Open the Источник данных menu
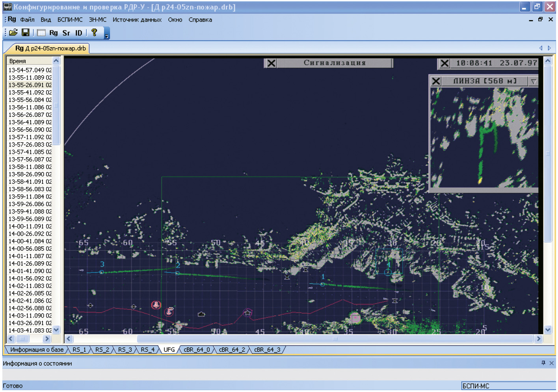Viewport: 558px width, 392px height. click(137, 20)
